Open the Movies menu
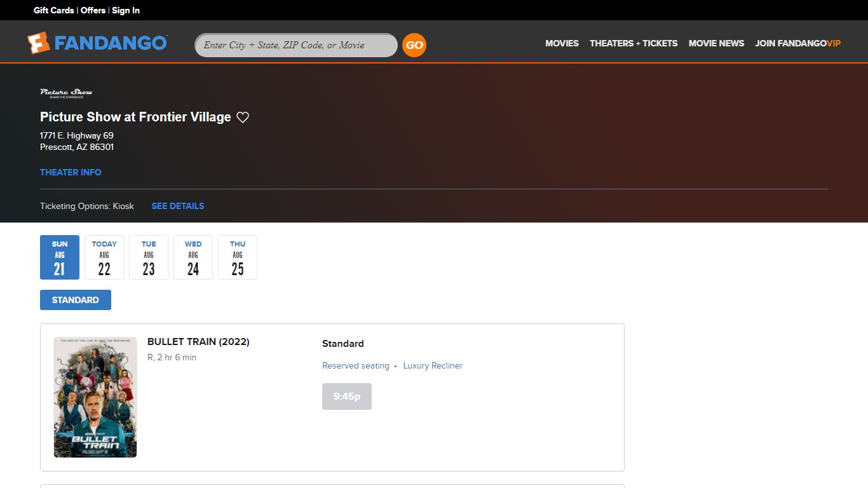 point(562,43)
